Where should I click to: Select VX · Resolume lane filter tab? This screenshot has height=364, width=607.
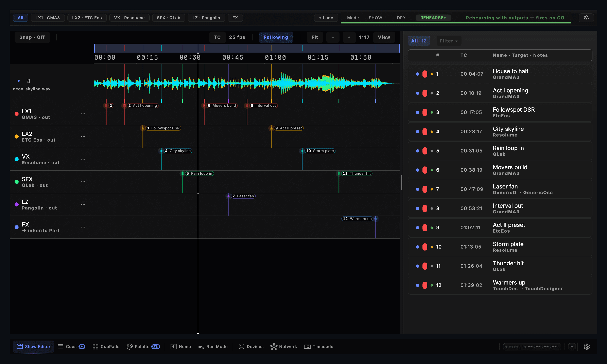click(x=129, y=18)
